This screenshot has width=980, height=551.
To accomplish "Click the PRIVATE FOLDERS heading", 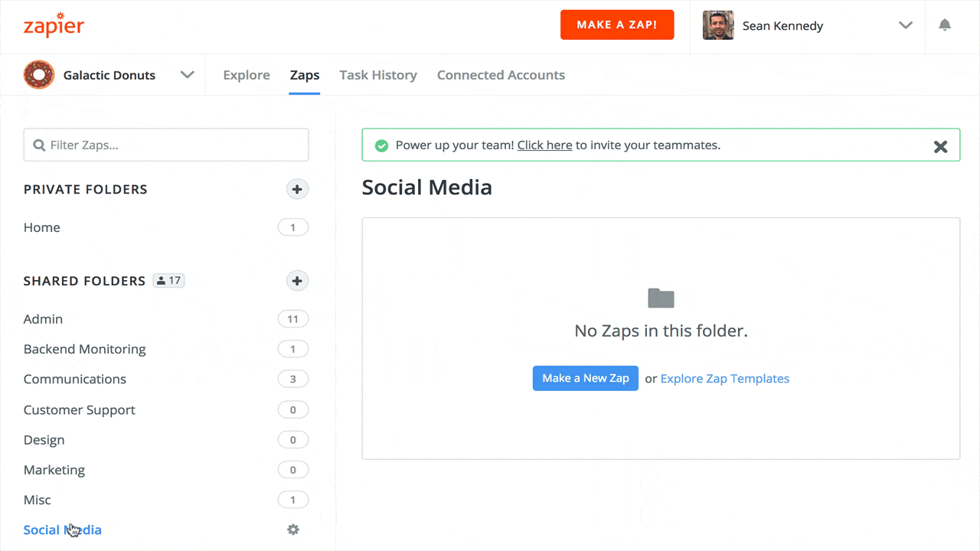I will click(x=86, y=189).
